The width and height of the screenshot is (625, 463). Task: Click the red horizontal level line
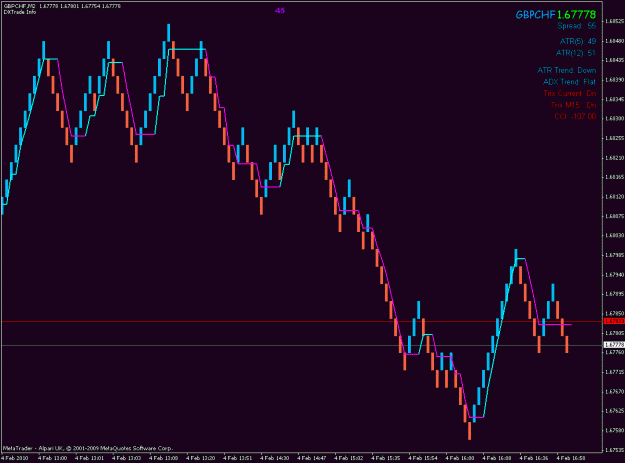(301, 321)
